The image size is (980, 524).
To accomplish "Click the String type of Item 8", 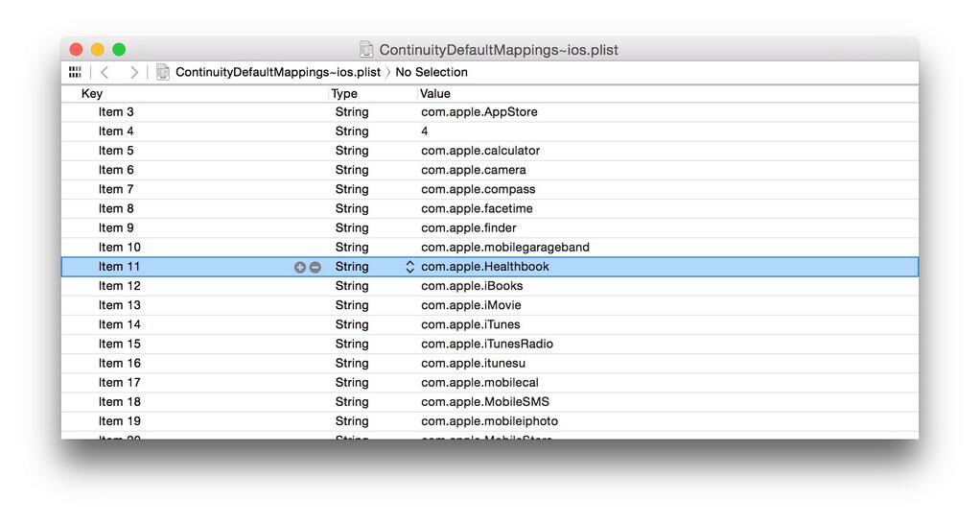I will tap(352, 208).
